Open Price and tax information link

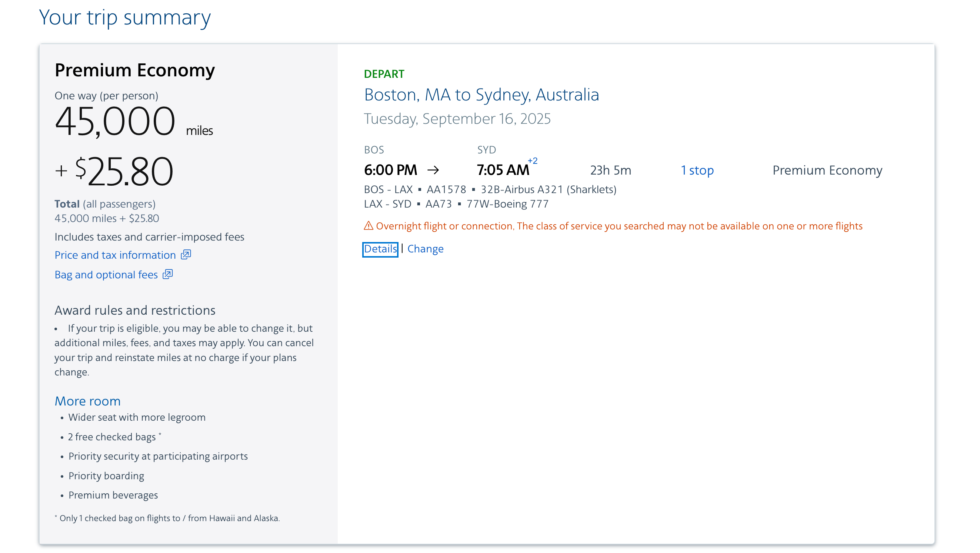pos(115,255)
